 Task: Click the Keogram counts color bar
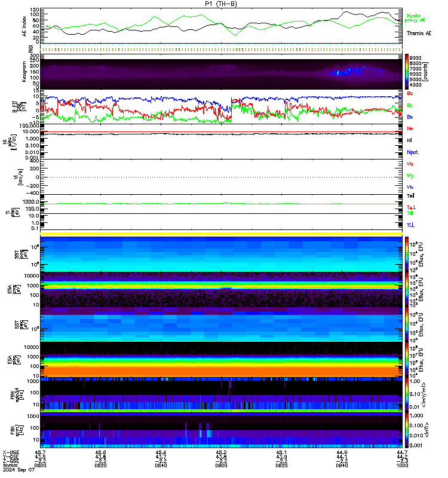tap(407, 72)
